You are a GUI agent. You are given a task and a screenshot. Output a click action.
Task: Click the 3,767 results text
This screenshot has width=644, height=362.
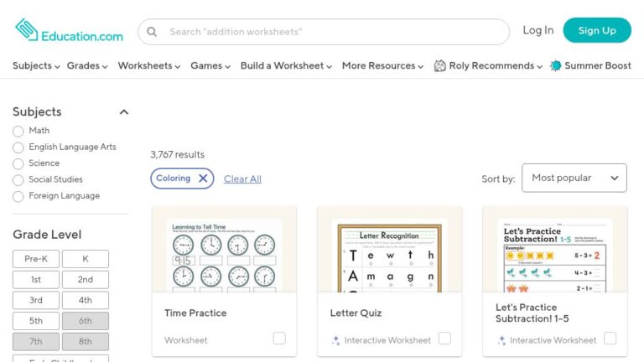pyautogui.click(x=178, y=155)
